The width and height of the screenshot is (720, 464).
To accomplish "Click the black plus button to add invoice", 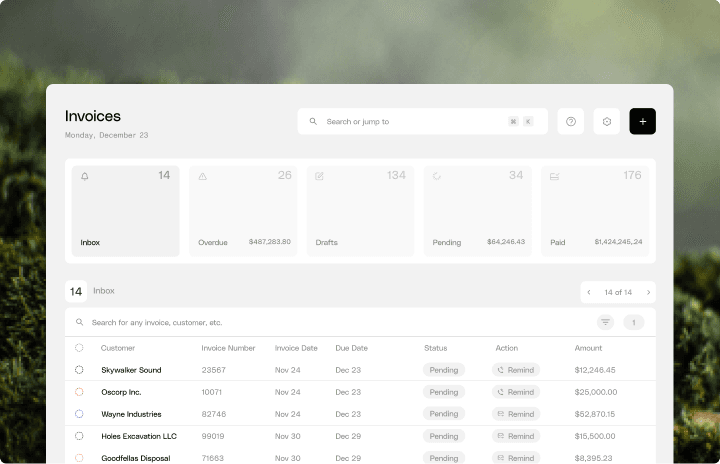I will pyautogui.click(x=642, y=121).
